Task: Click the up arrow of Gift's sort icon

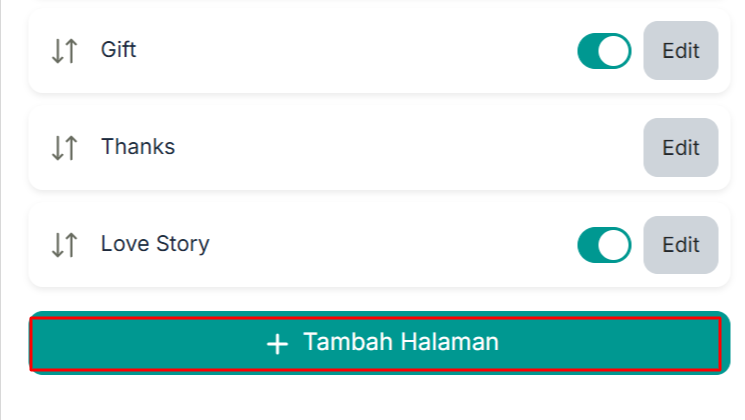Action: point(71,51)
